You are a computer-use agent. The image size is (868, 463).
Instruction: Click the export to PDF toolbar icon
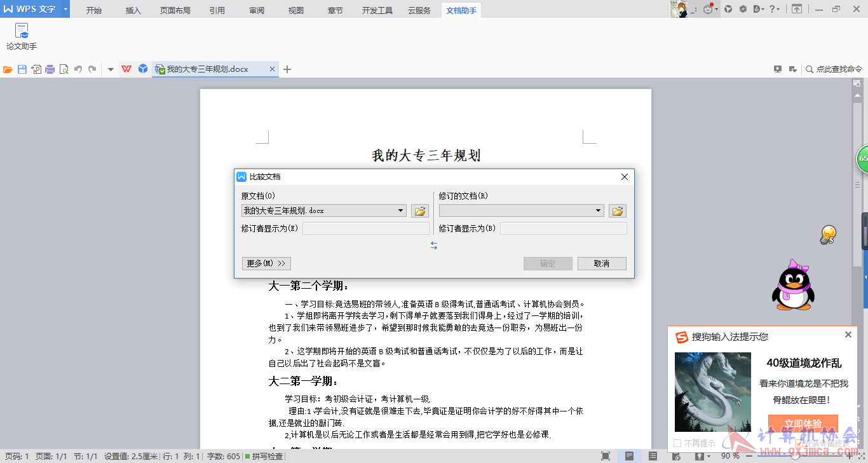coord(36,69)
